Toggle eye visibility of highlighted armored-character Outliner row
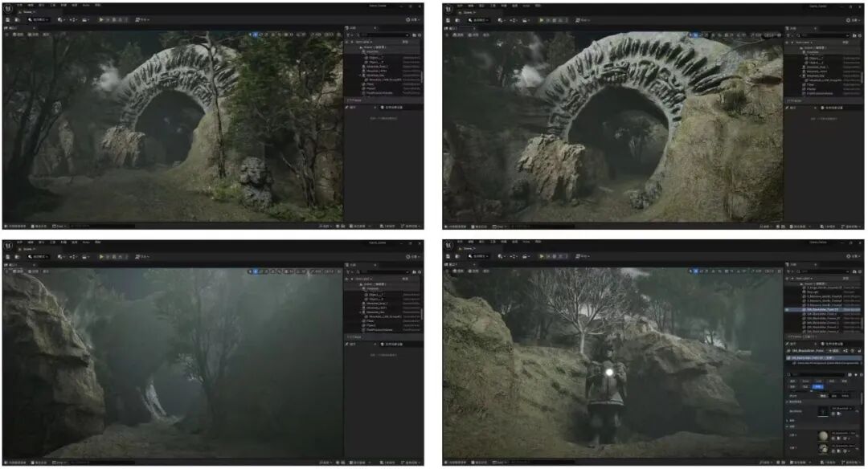The image size is (868, 469). 787,310
